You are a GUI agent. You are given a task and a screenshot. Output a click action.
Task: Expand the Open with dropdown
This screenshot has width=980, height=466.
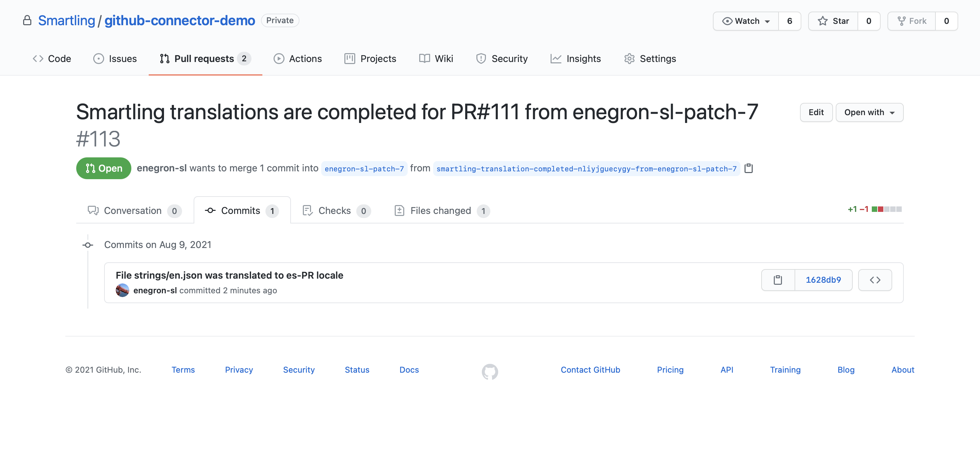869,112
